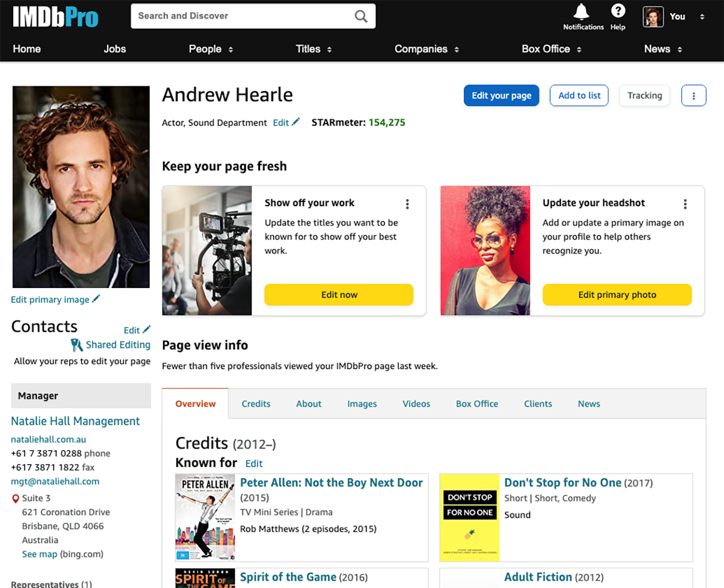Image resolution: width=724 pixels, height=588 pixels.
Task: Open Spirit of the Game title link
Action: pos(288,577)
